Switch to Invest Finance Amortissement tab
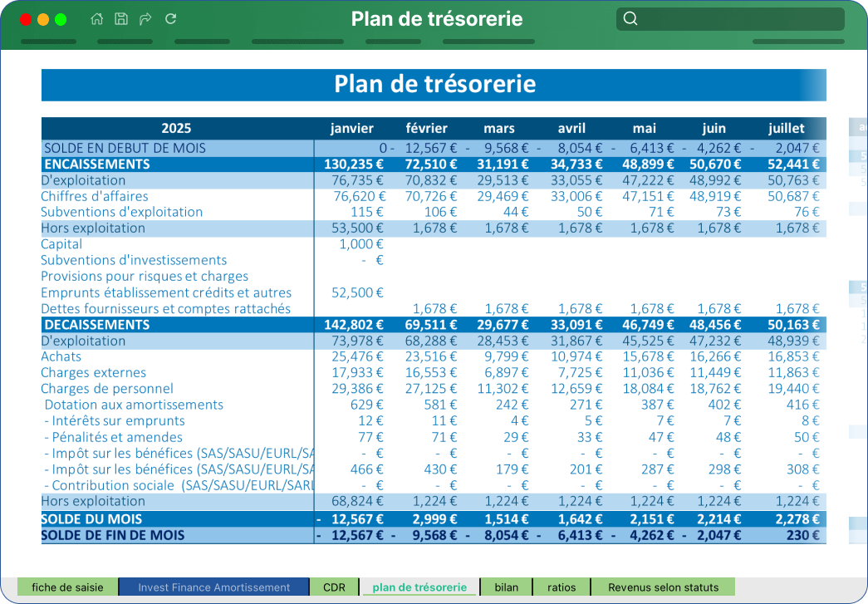The height and width of the screenshot is (604, 868). point(213,587)
